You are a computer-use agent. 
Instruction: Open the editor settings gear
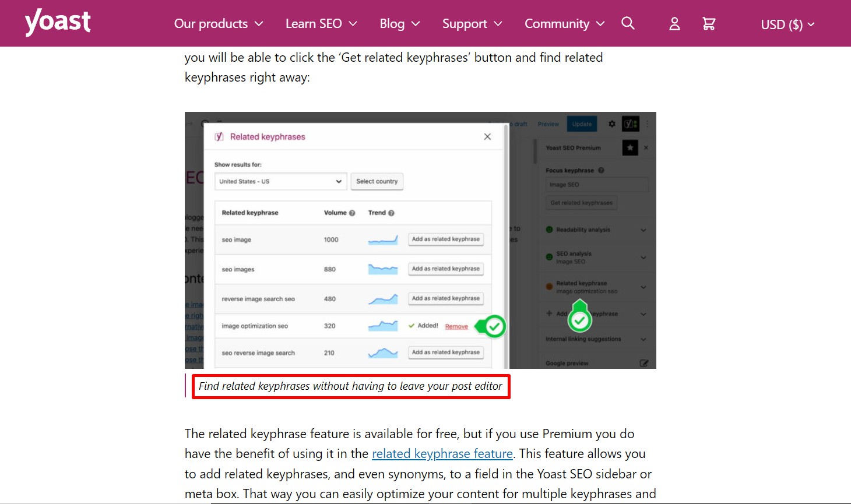coord(611,124)
